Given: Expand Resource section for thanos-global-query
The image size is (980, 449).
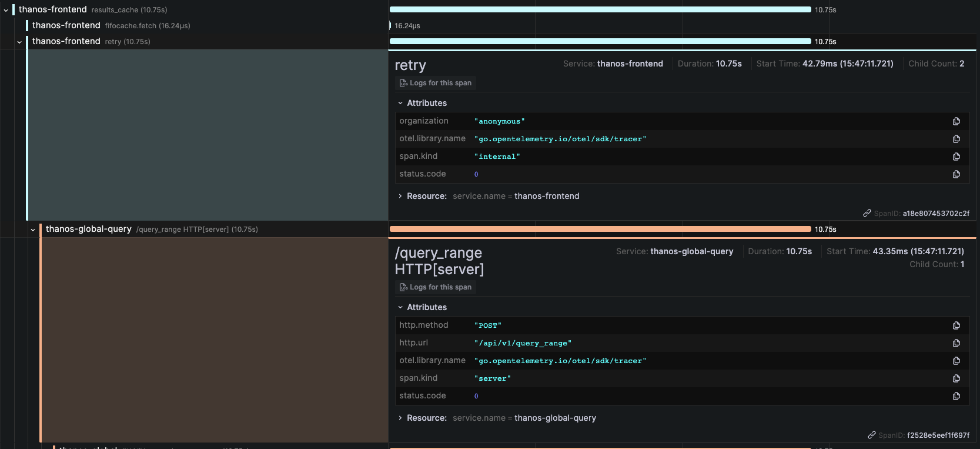Looking at the screenshot, I should click(400, 418).
